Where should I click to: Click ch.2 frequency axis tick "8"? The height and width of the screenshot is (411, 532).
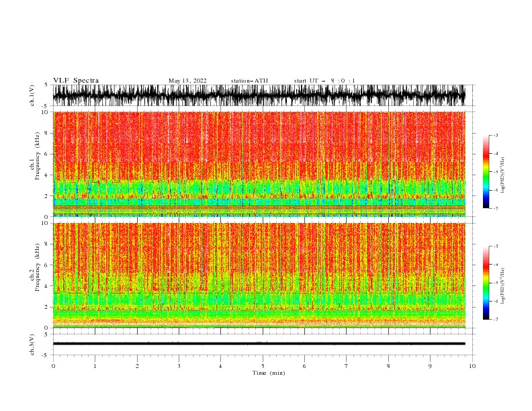click(47, 244)
